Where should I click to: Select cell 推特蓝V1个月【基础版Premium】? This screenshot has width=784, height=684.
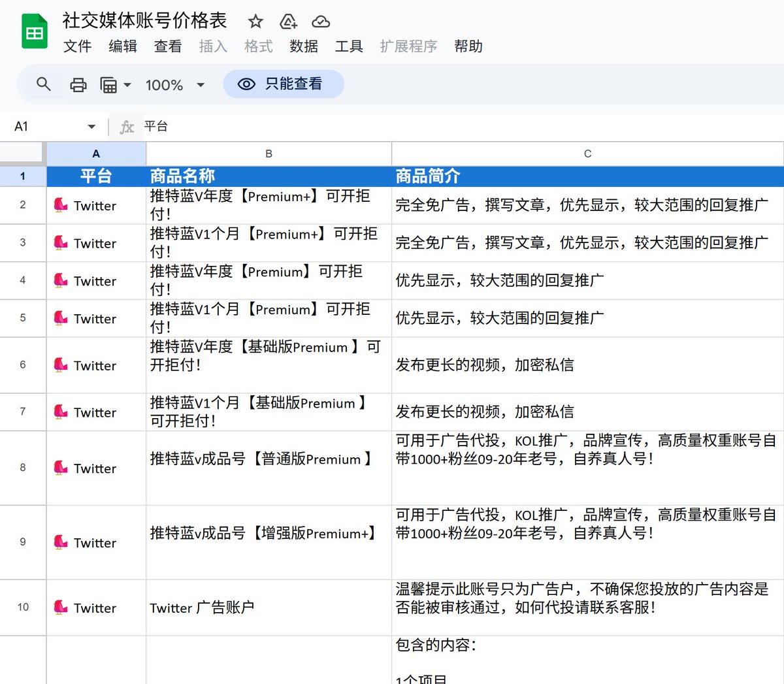tap(269, 412)
